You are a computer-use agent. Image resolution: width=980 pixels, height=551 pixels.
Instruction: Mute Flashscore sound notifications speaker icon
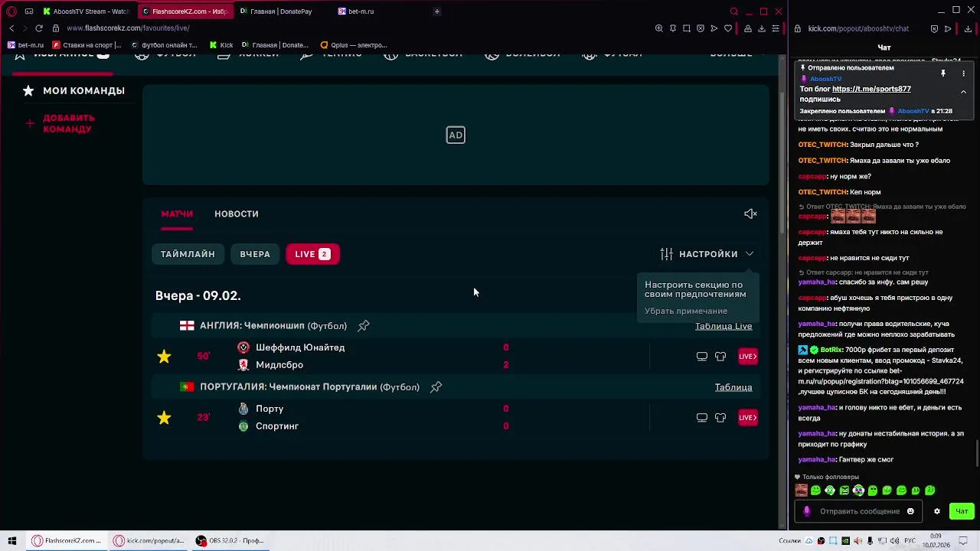click(750, 214)
